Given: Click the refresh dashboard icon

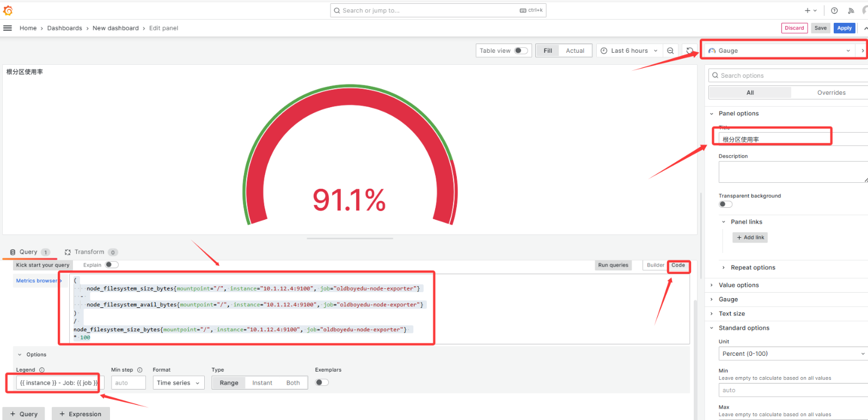Looking at the screenshot, I should [689, 51].
